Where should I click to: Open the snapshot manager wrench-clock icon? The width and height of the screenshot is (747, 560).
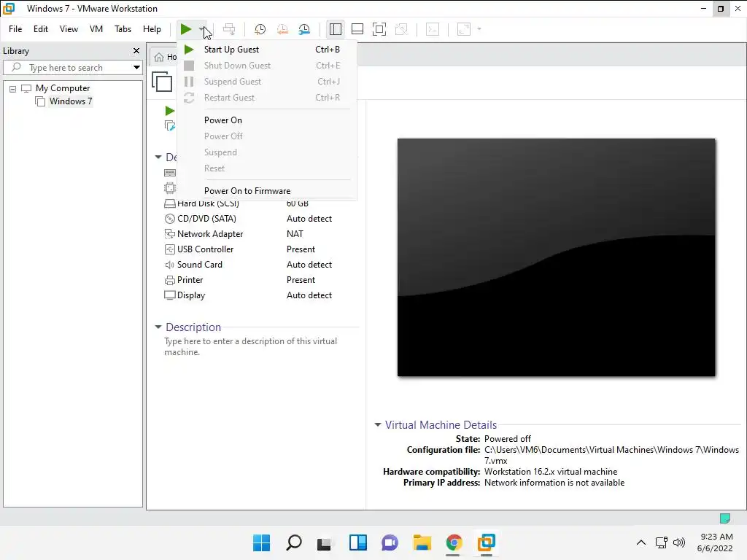click(x=304, y=29)
